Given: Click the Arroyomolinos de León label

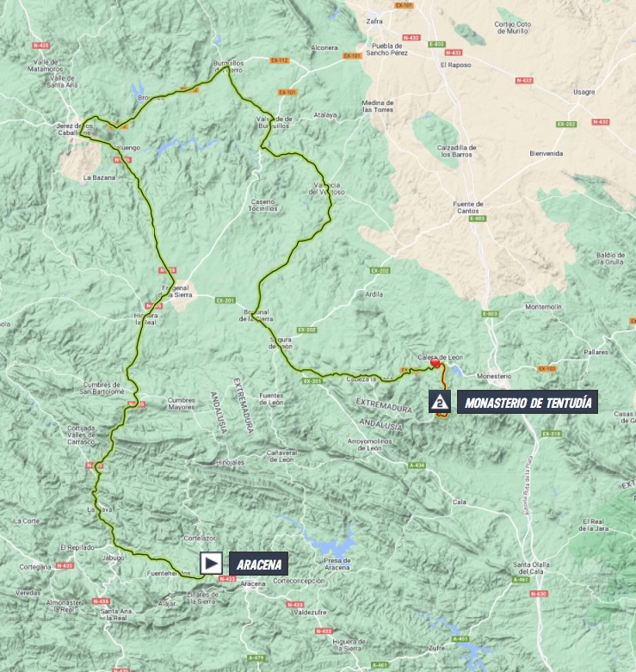Looking at the screenshot, I should click(x=369, y=445).
